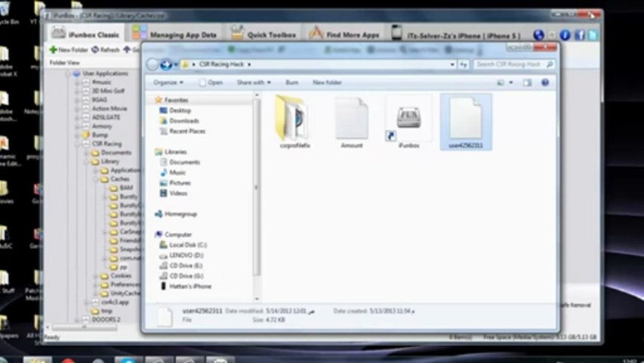Switch to Find More Apps tab
644x363 pixels.
(344, 34)
